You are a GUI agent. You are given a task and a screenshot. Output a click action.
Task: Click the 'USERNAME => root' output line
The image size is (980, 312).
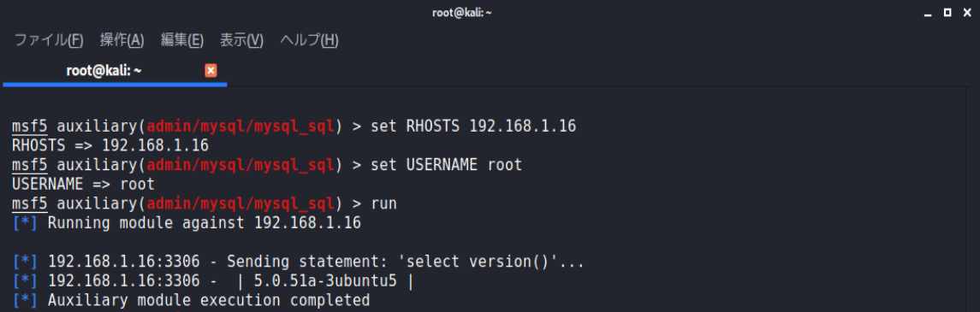pos(83,185)
